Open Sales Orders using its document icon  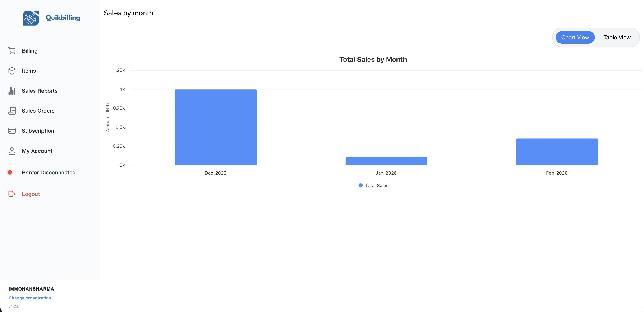pyautogui.click(x=12, y=111)
